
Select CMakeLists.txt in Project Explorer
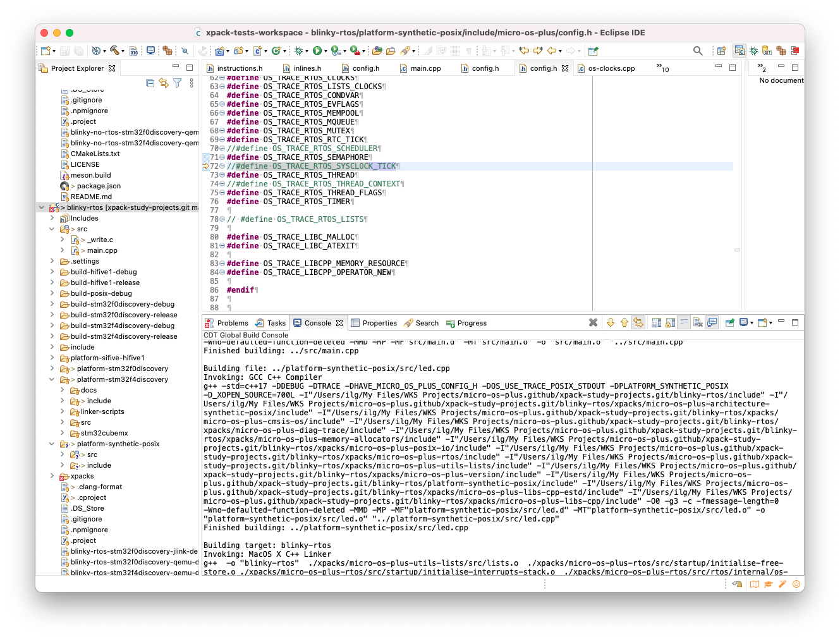[x=95, y=154]
